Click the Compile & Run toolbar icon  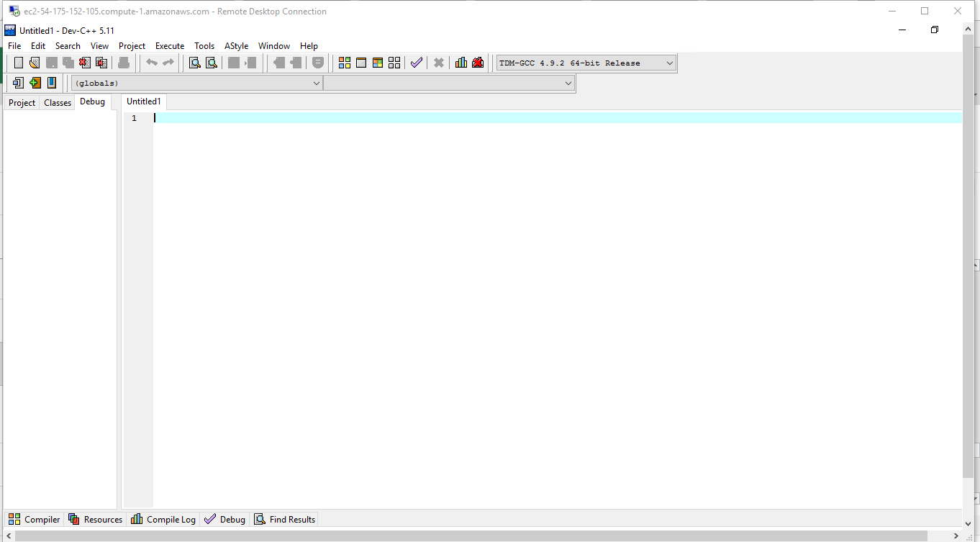point(378,63)
